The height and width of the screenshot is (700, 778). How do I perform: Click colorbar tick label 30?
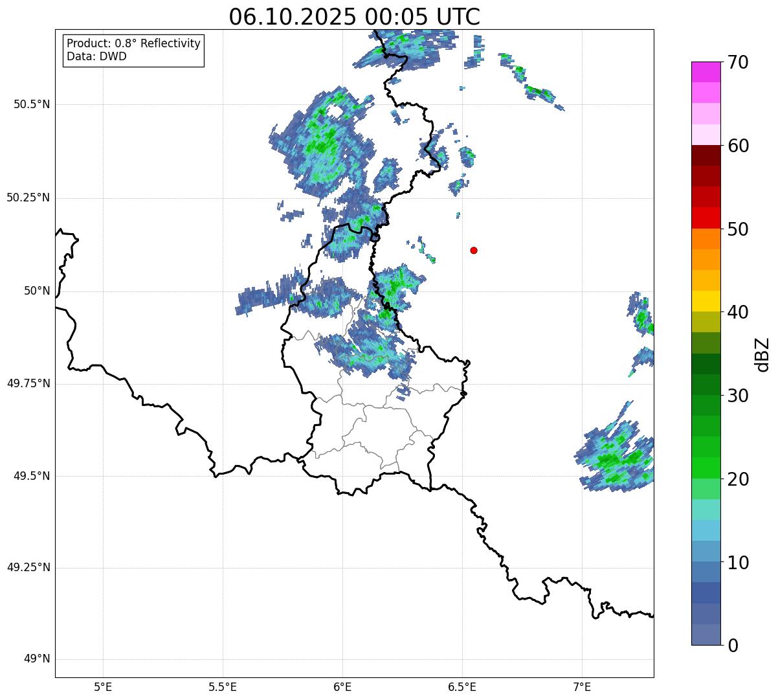(738, 396)
